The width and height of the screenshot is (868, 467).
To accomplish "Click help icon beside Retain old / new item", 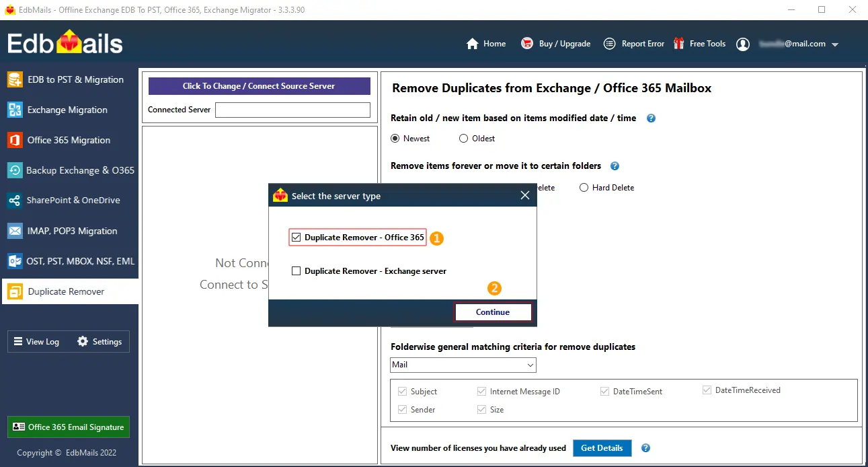I will coord(651,118).
